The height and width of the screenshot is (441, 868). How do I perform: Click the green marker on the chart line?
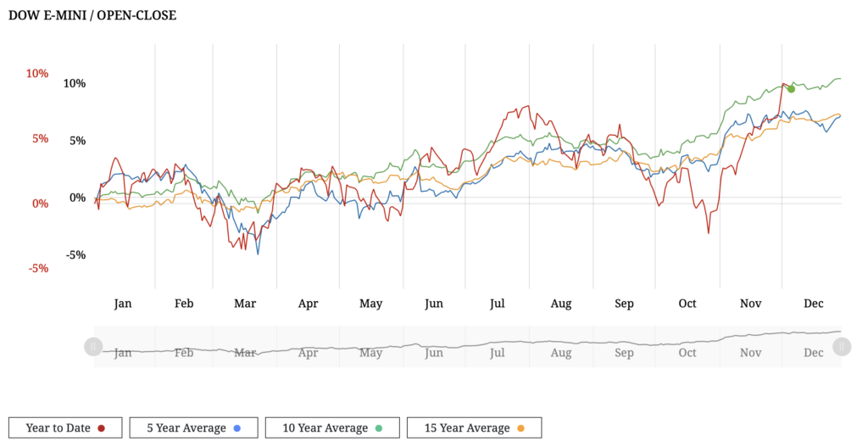[791, 88]
